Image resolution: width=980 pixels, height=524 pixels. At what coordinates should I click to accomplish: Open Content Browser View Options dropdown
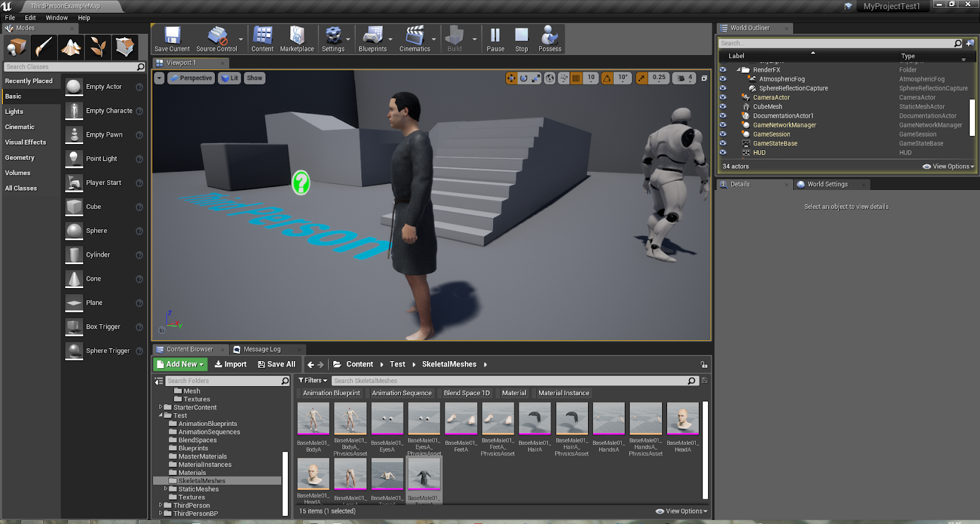681,511
